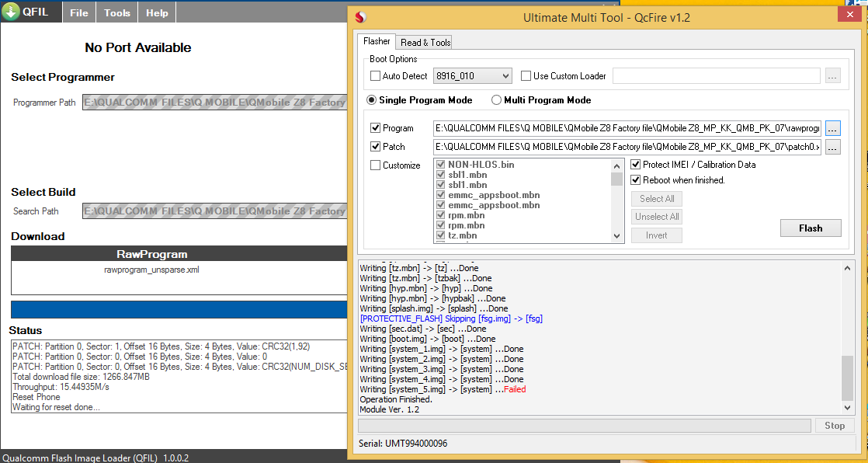Start flashing with the Flash button
Image resolution: width=868 pixels, height=463 pixels.
point(811,228)
